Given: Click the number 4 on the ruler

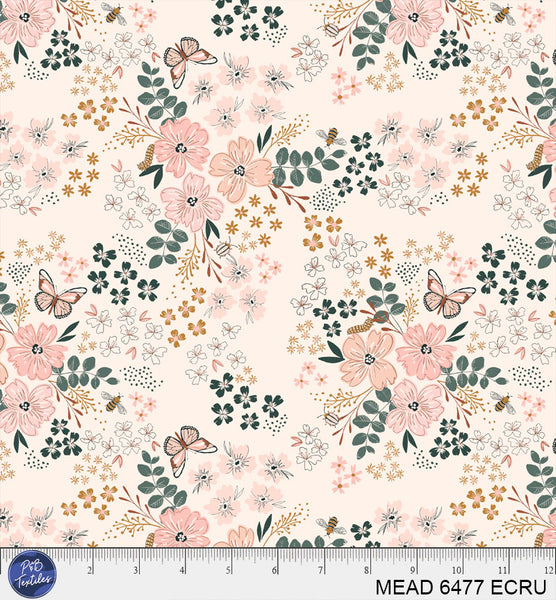Looking at the screenshot, I should [182, 571].
